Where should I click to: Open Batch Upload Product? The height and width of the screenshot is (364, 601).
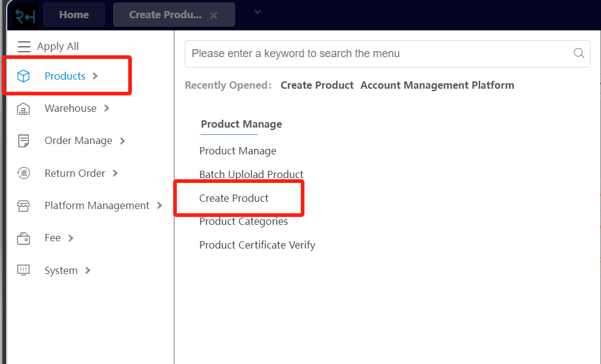[x=251, y=174]
